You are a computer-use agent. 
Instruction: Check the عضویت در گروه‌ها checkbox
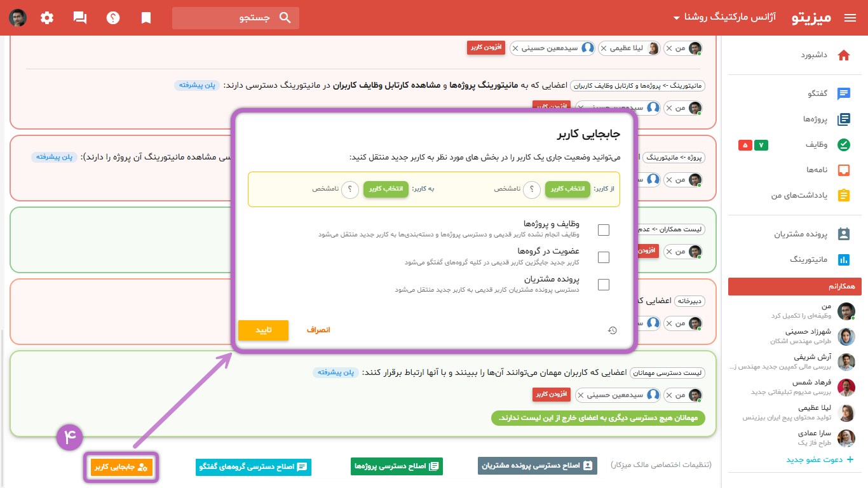pyautogui.click(x=604, y=257)
